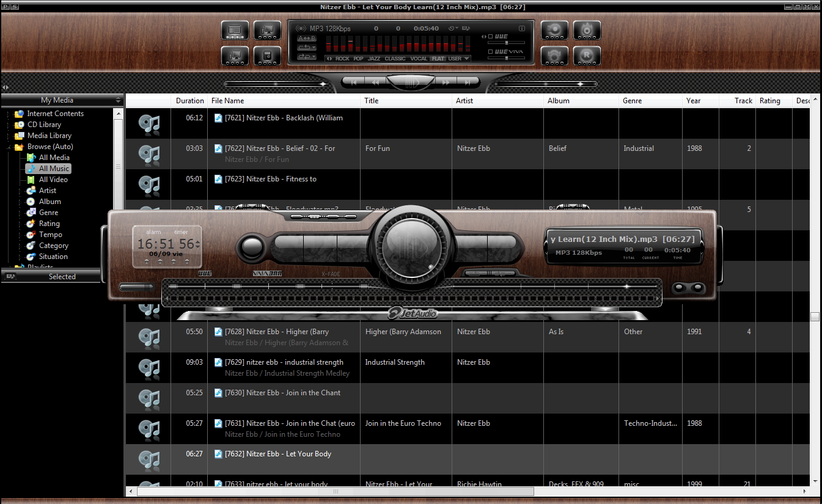The width and height of the screenshot is (822, 504).
Task: Sort the list by Duration column
Action: coord(189,101)
